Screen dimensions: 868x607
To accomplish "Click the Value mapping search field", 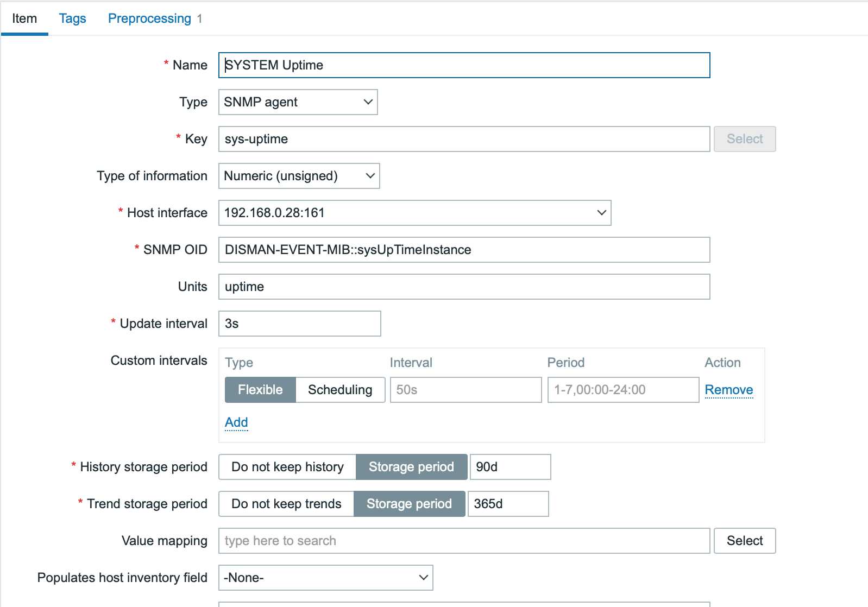I will 464,541.
